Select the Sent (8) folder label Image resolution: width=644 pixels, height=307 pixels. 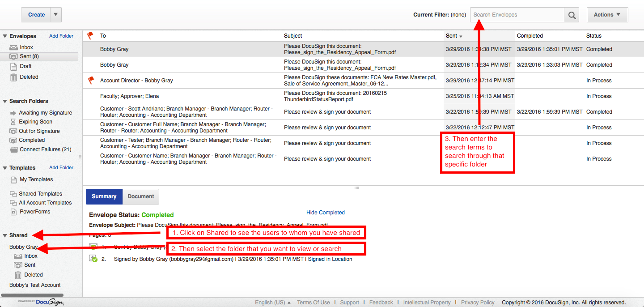pos(29,57)
